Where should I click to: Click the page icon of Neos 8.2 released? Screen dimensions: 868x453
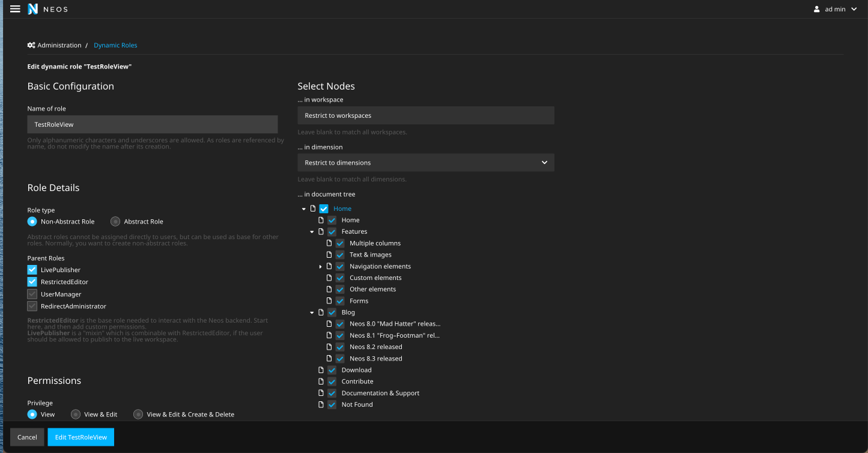click(329, 347)
